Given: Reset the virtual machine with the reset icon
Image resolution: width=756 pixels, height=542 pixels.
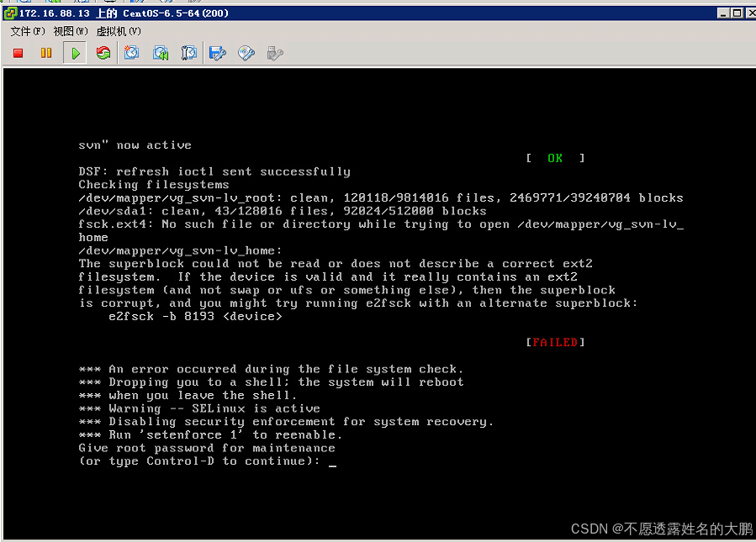Looking at the screenshot, I should click(103, 53).
